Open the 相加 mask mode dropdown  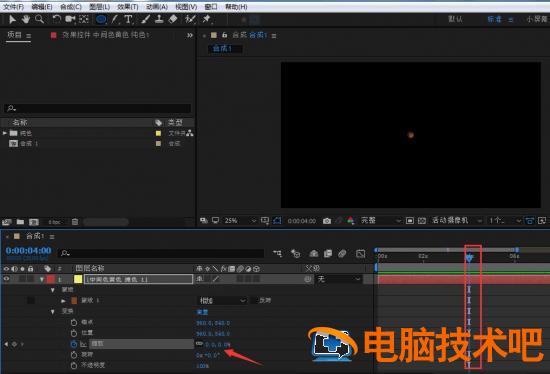click(222, 301)
